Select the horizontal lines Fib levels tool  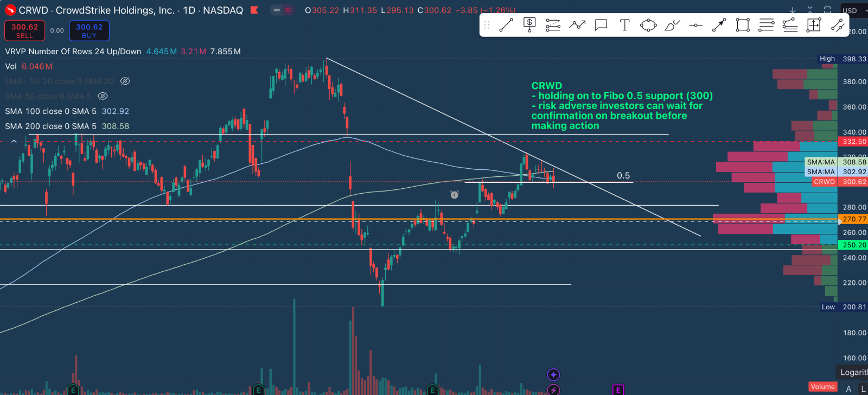coord(767,25)
